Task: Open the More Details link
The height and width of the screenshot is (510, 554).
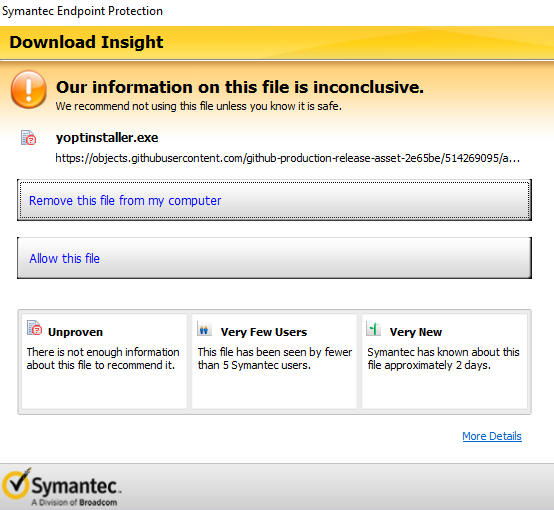Action: 492,436
